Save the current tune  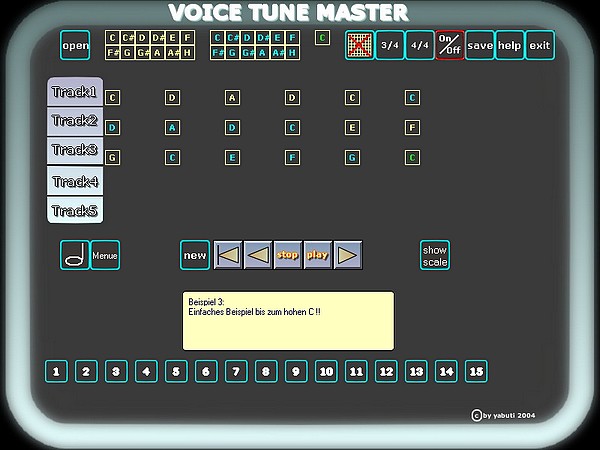pyautogui.click(x=480, y=45)
